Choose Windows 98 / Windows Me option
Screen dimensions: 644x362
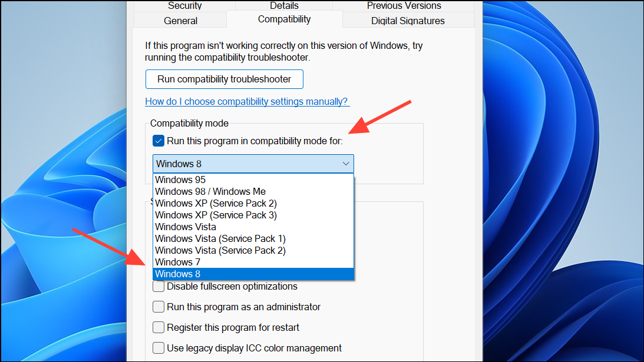click(x=210, y=191)
